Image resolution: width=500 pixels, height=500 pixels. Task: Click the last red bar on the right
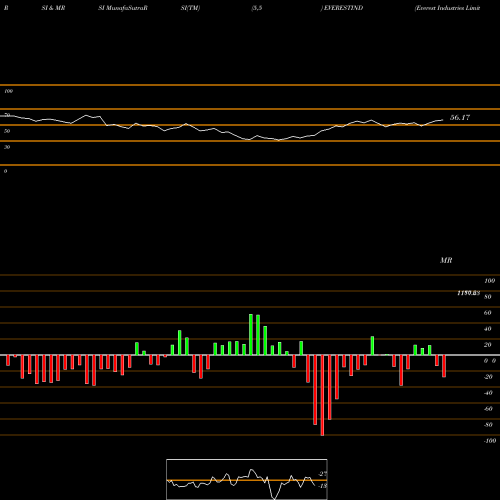444,366
